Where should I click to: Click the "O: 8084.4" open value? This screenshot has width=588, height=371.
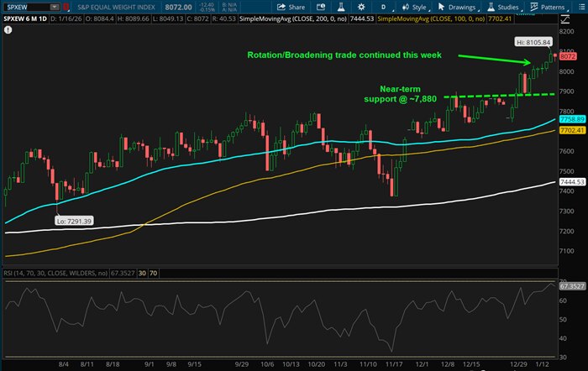(99, 18)
